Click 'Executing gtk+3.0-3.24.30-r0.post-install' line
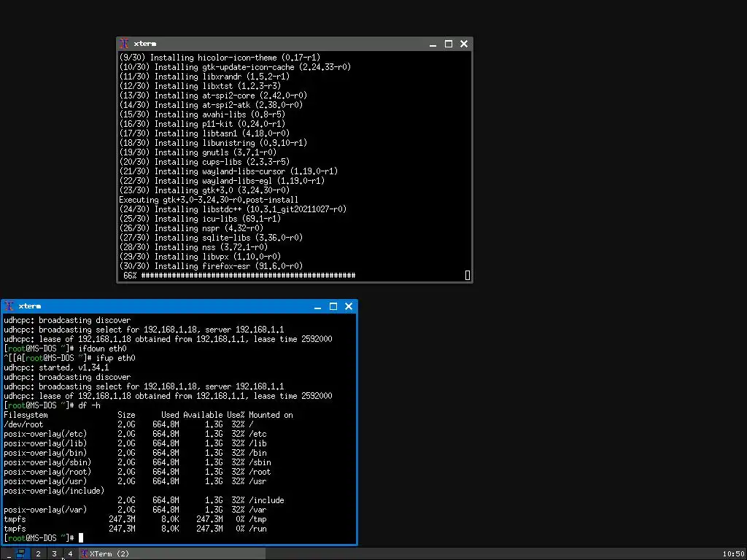Screen dimensions: 747x560 coord(209,200)
